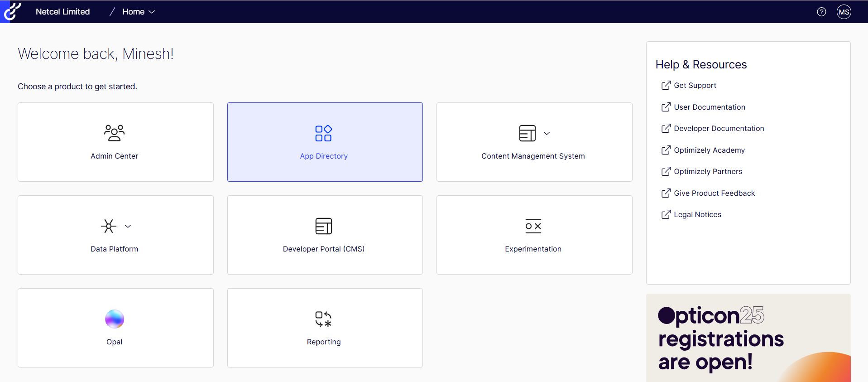Open the Developer Portal (CMS) label
Viewport: 868px width, 382px height.
pyautogui.click(x=324, y=249)
